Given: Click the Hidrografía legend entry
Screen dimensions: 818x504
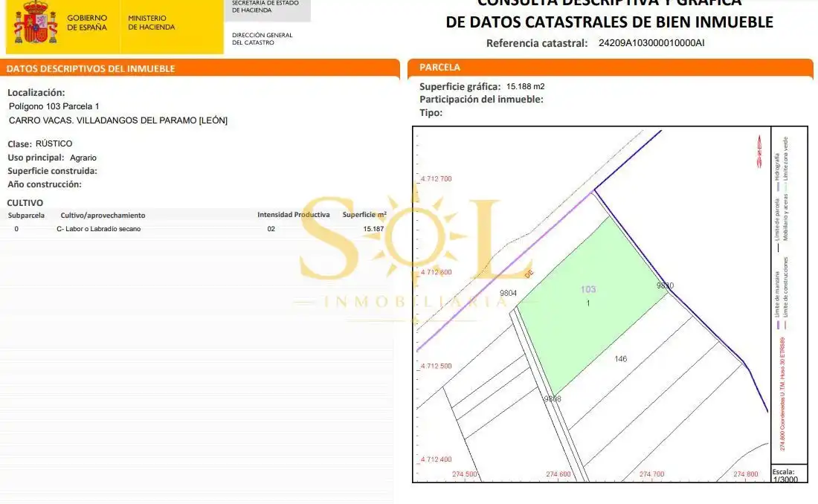Looking at the screenshot, I should pos(777,172).
